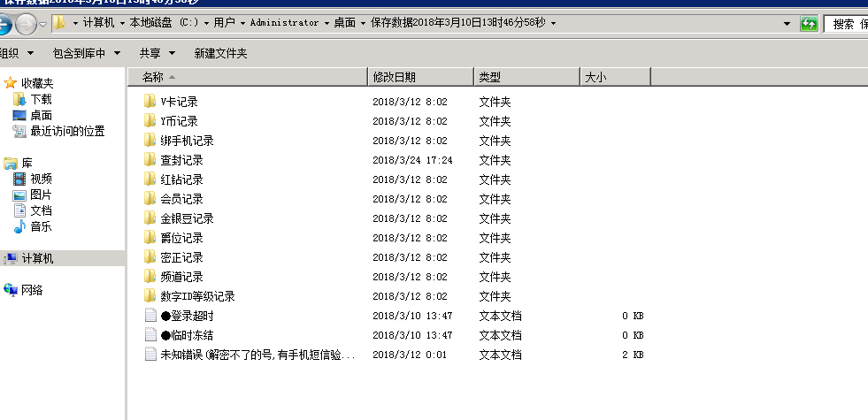This screenshot has height=420, width=868.
Task: Click the 新建文件夹 button
Action: 220,54
